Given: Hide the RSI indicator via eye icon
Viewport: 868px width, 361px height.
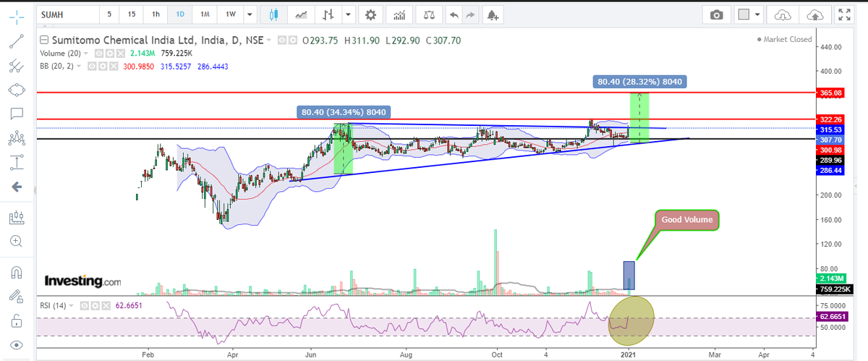Looking at the screenshot, I should pyautogui.click(x=85, y=306).
